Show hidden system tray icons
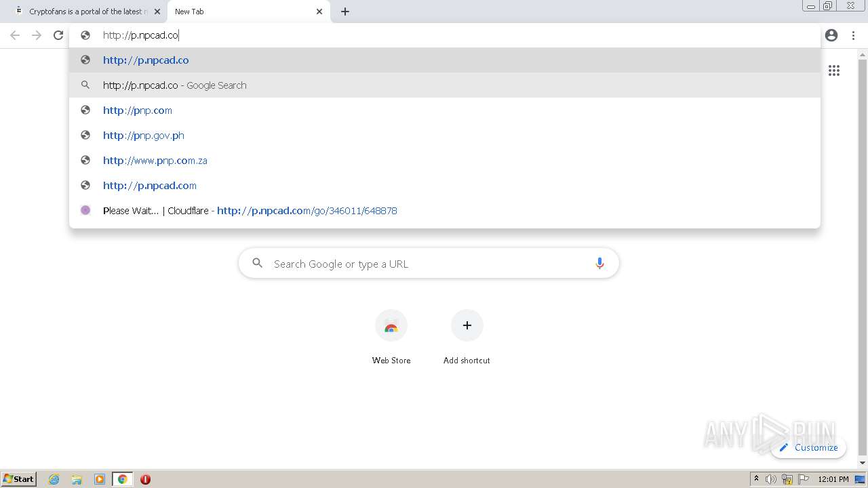The width and height of the screenshot is (868, 488). click(x=756, y=479)
